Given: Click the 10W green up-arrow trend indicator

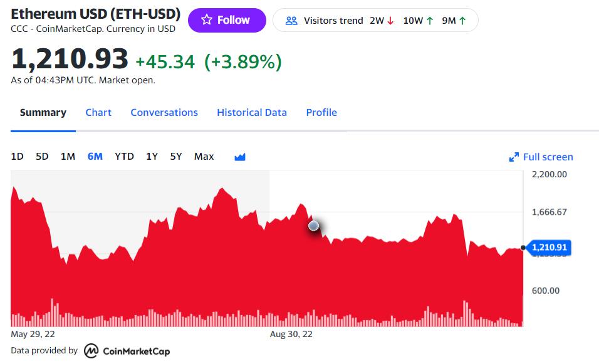Looking at the screenshot, I should [430, 21].
